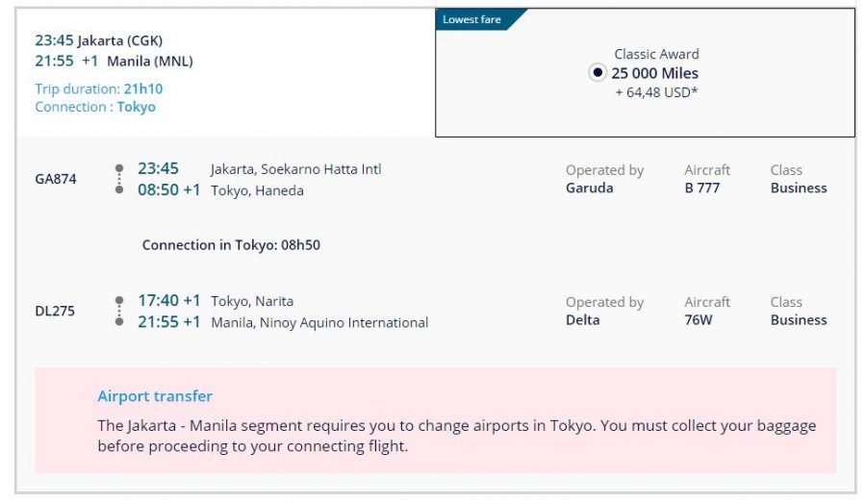Click the Tokyo connection link
866x504 pixels.
(x=137, y=107)
